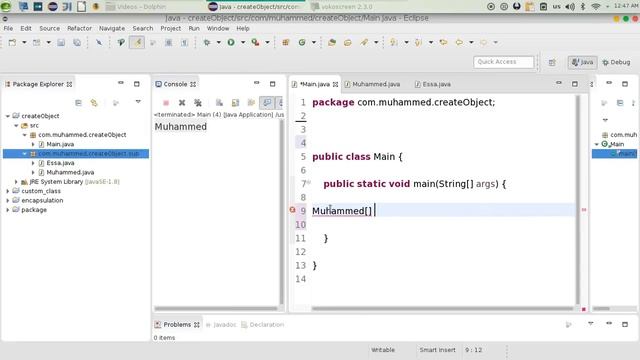Open Back history dropdown arrow
Screen dimensions: 640x360
[471, 42]
